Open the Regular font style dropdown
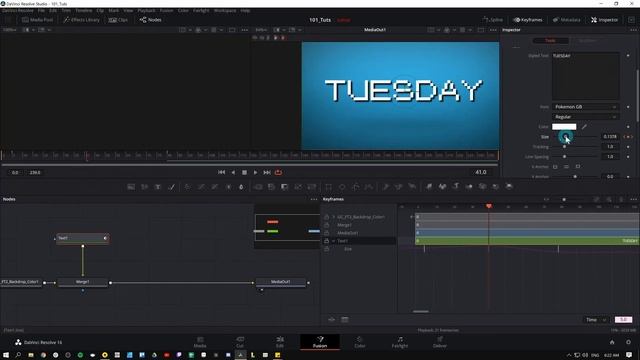640x360 pixels. point(585,117)
